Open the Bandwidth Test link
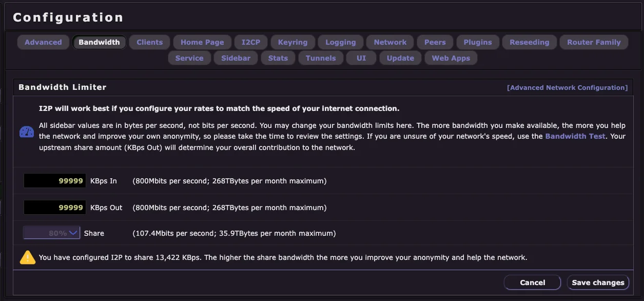Viewport: 644px width, 301px height. [x=575, y=136]
